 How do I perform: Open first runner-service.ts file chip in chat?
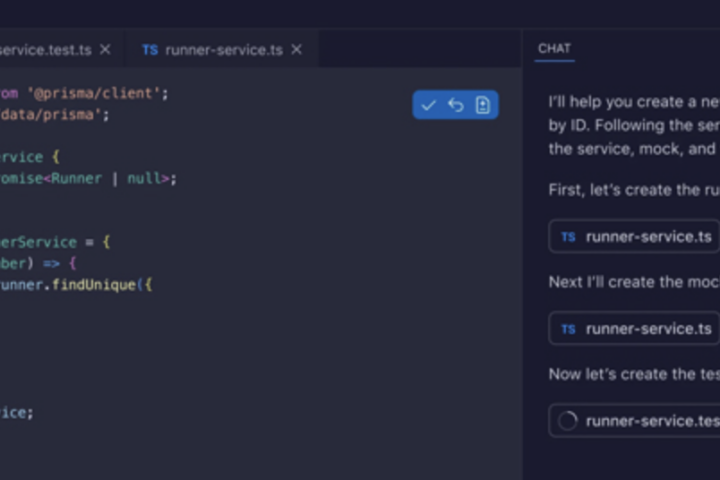634,237
